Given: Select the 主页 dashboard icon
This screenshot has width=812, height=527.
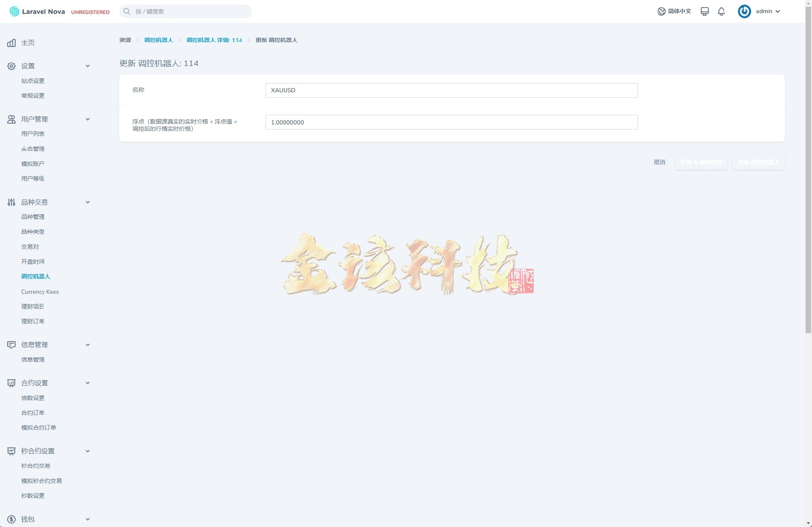Looking at the screenshot, I should tap(11, 43).
